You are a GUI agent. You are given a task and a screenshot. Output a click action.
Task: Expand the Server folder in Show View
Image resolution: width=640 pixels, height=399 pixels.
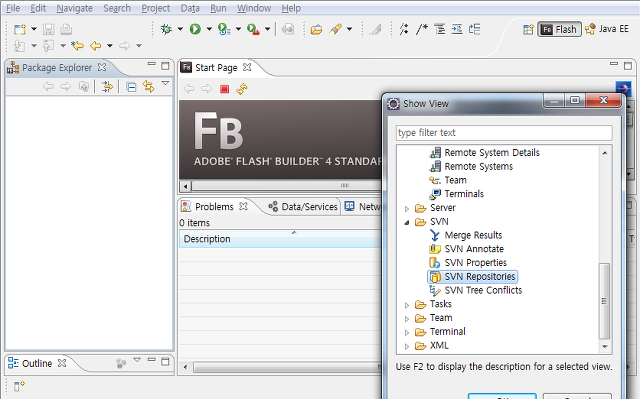pos(407,209)
